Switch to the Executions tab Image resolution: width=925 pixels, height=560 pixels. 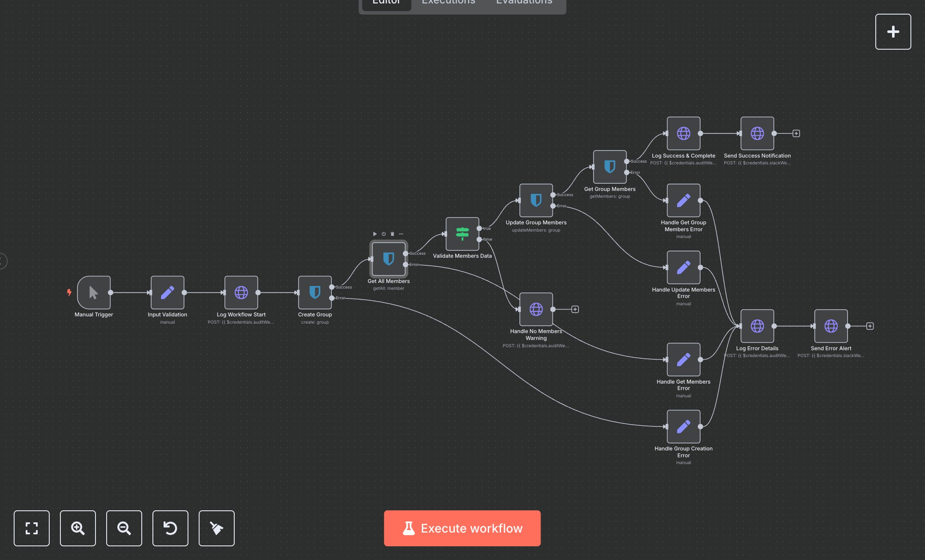click(448, 3)
